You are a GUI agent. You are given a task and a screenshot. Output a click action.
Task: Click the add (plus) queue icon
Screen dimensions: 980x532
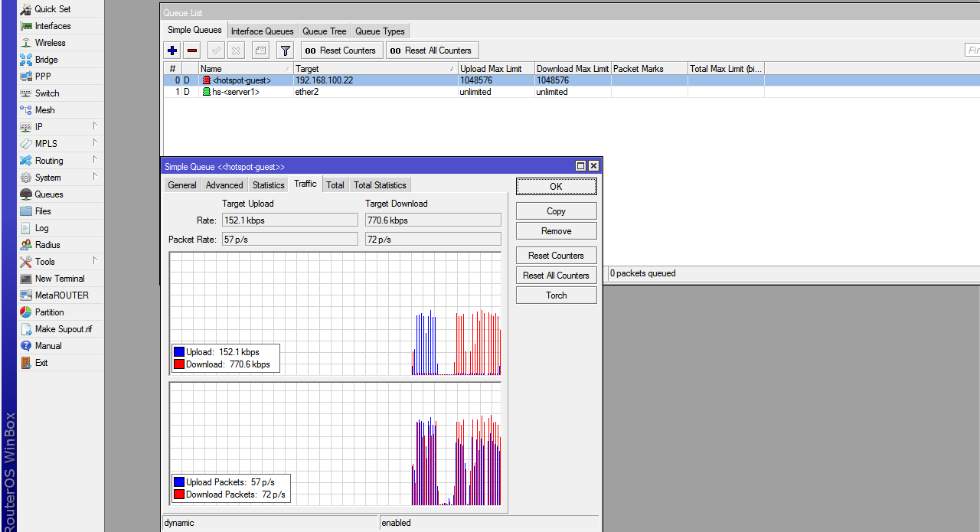[x=172, y=51]
